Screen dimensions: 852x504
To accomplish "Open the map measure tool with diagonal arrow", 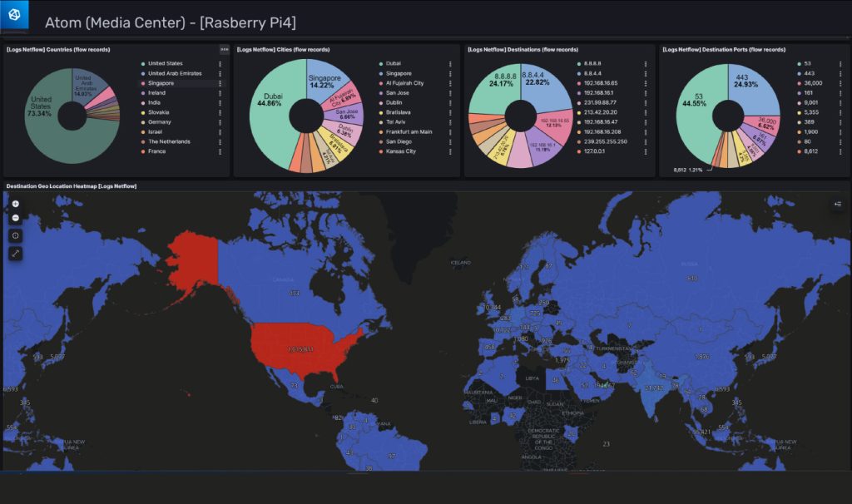I will (16, 253).
